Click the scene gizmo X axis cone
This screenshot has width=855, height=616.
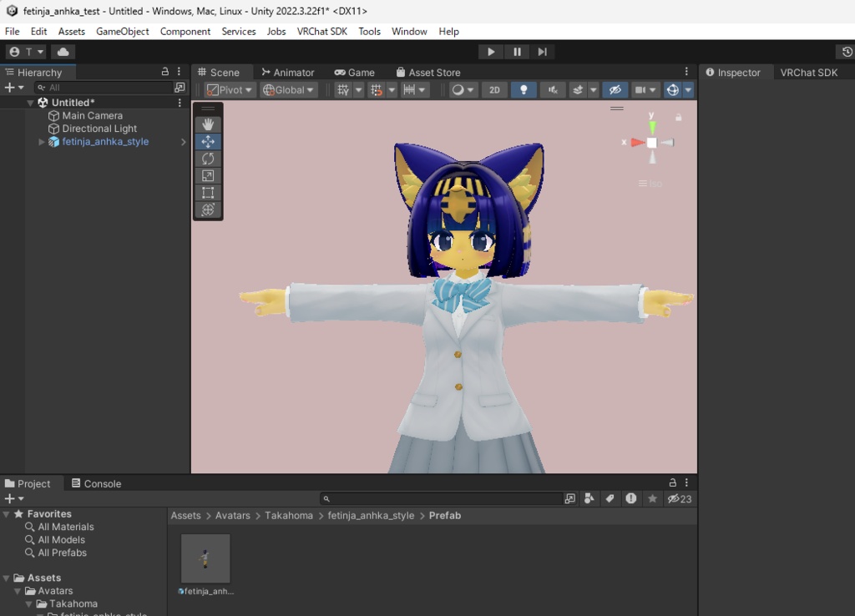637,142
